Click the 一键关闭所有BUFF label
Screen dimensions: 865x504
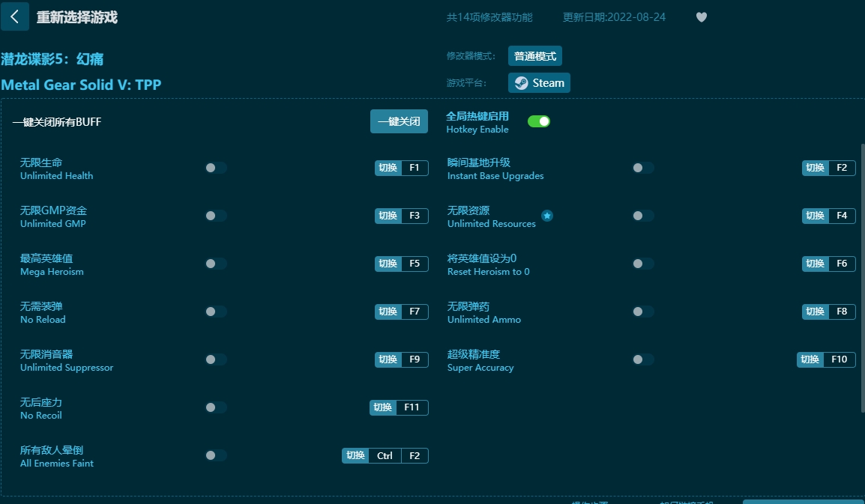coord(58,122)
